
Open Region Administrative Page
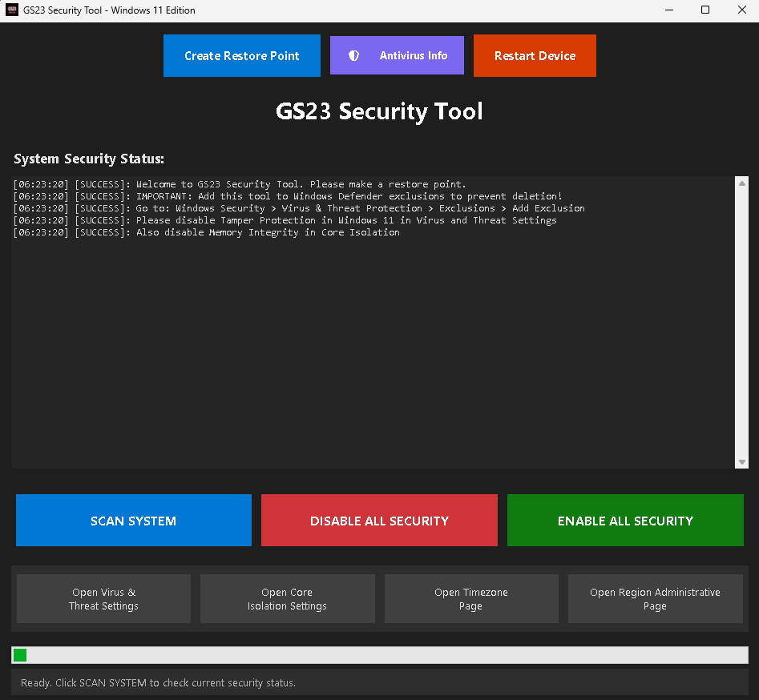click(655, 599)
